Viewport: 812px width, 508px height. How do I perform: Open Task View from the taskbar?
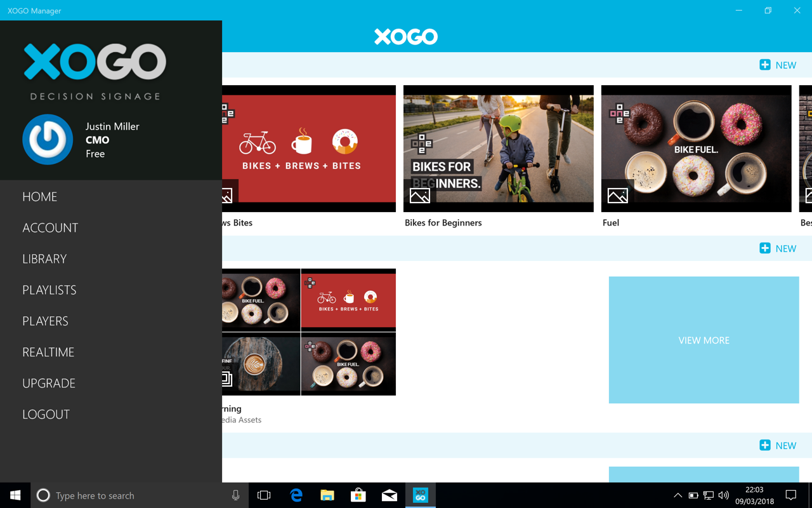(264, 495)
